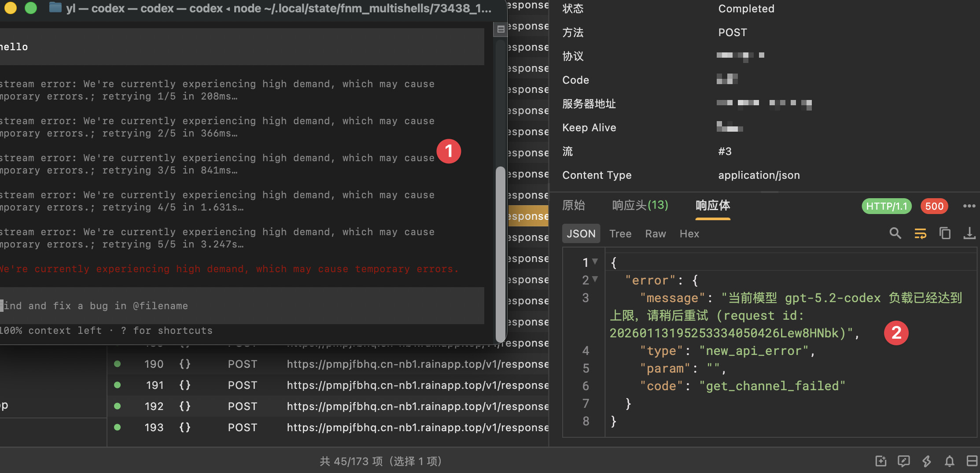Click the lightning bolt status icon
The width and height of the screenshot is (980, 473).
pyautogui.click(x=927, y=461)
